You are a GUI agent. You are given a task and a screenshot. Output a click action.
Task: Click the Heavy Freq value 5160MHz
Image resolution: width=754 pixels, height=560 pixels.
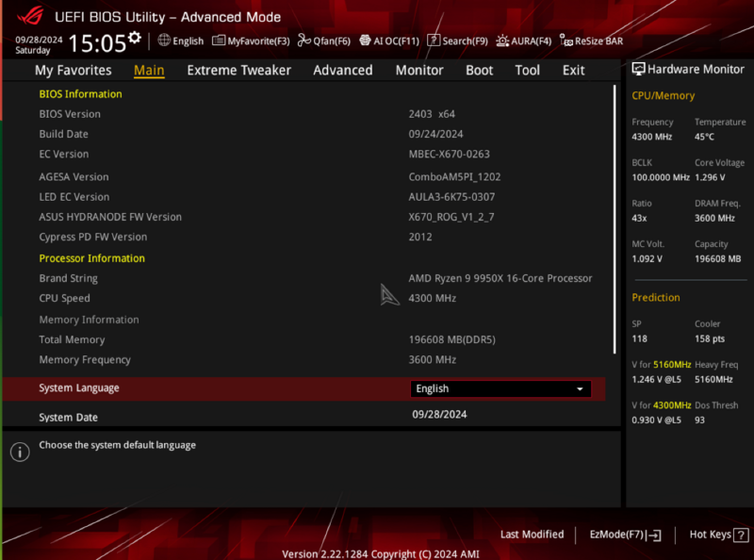click(713, 380)
